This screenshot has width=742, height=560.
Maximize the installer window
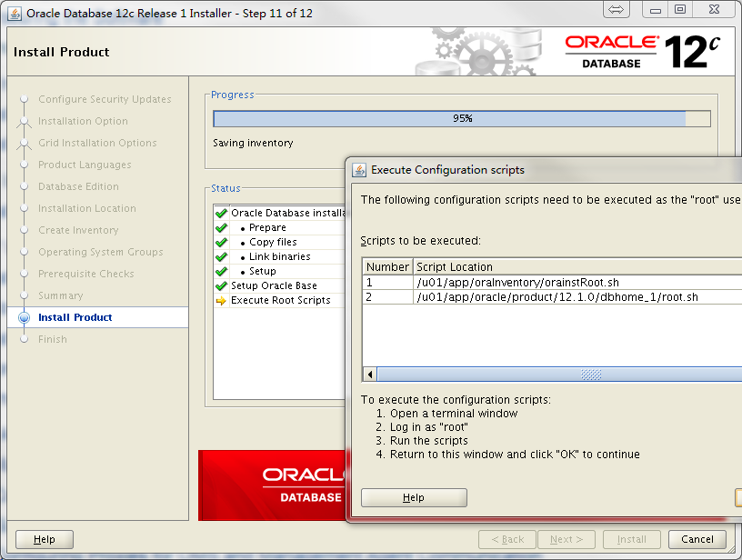pyautogui.click(x=680, y=10)
